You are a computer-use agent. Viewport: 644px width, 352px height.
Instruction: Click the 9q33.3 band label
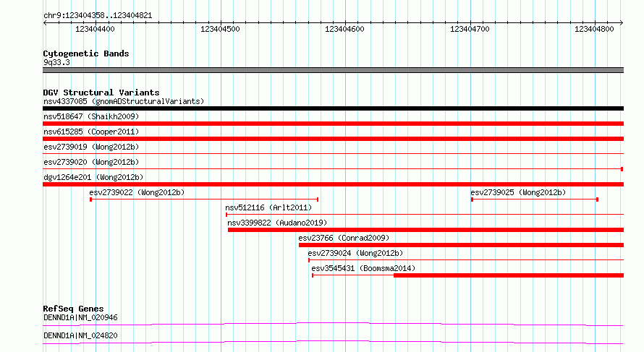56,62
